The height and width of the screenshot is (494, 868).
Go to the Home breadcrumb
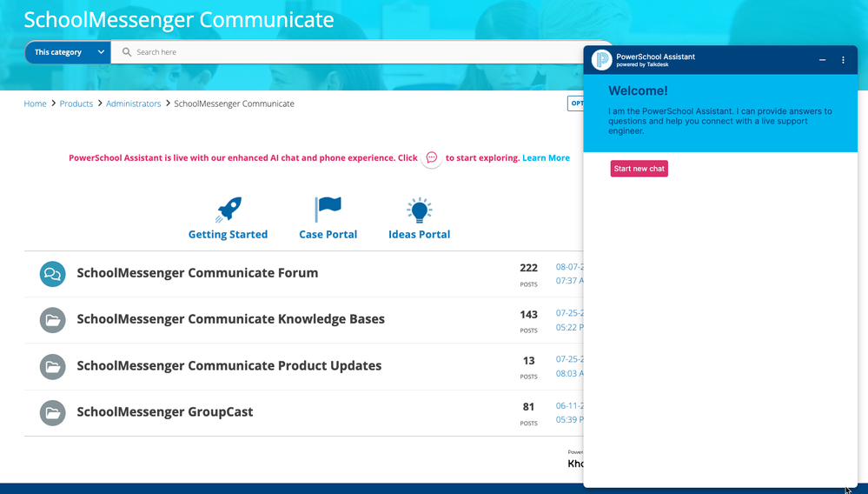35,103
